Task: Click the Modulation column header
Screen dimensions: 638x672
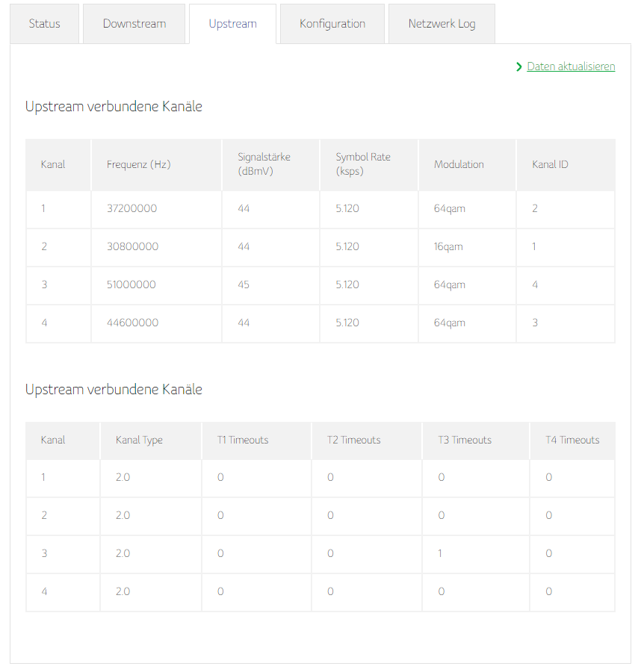Action: (467, 164)
